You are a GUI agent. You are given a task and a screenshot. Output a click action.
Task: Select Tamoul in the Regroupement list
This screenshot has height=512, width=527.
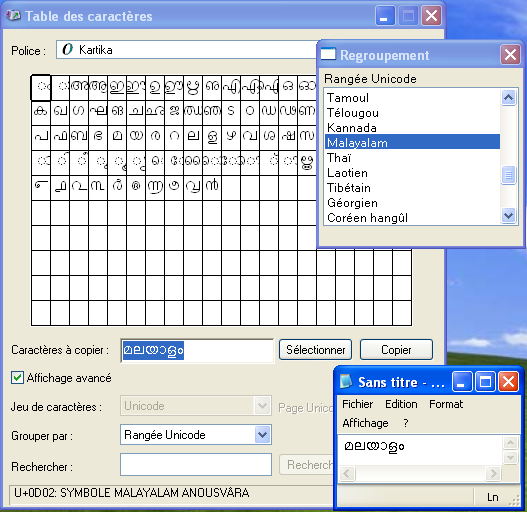(412, 98)
